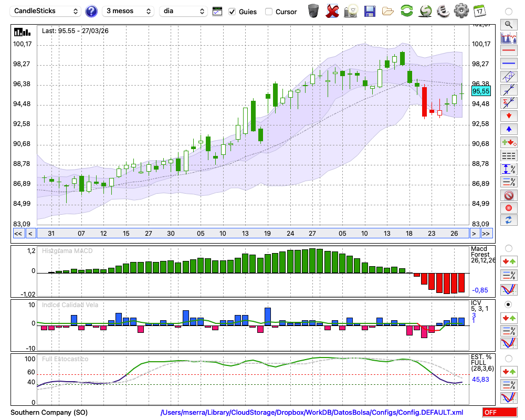Click Estocastico panel red/green arrows button
The width and height of the screenshot is (525, 420).
point(509,372)
